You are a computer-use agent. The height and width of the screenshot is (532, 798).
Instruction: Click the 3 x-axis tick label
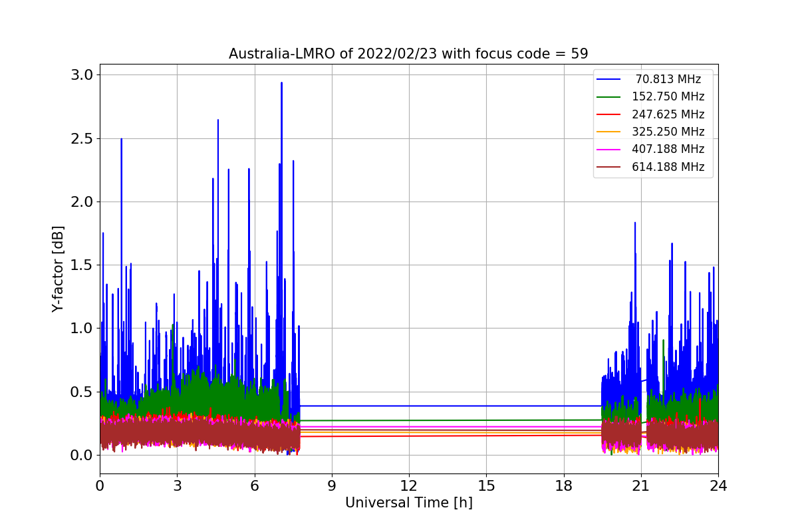177,486
